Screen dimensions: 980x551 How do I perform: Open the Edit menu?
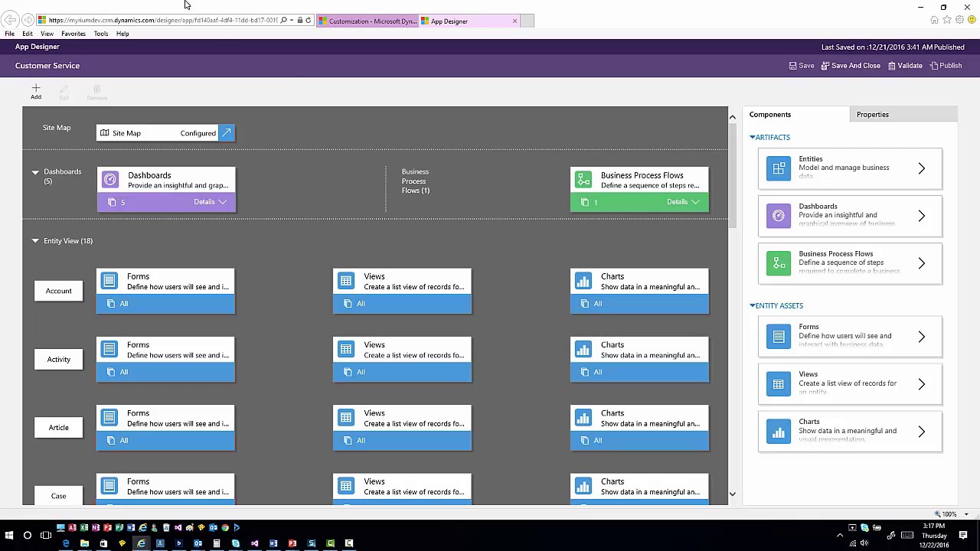28,34
